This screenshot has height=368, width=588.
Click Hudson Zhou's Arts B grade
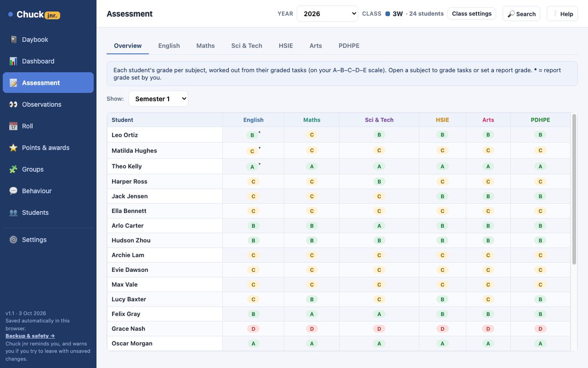click(x=488, y=240)
